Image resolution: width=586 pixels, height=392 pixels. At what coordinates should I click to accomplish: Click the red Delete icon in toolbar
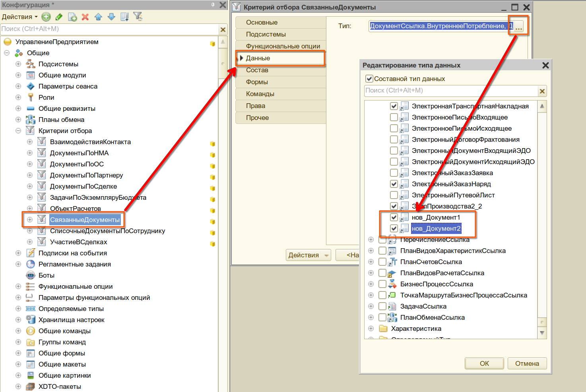85,17
